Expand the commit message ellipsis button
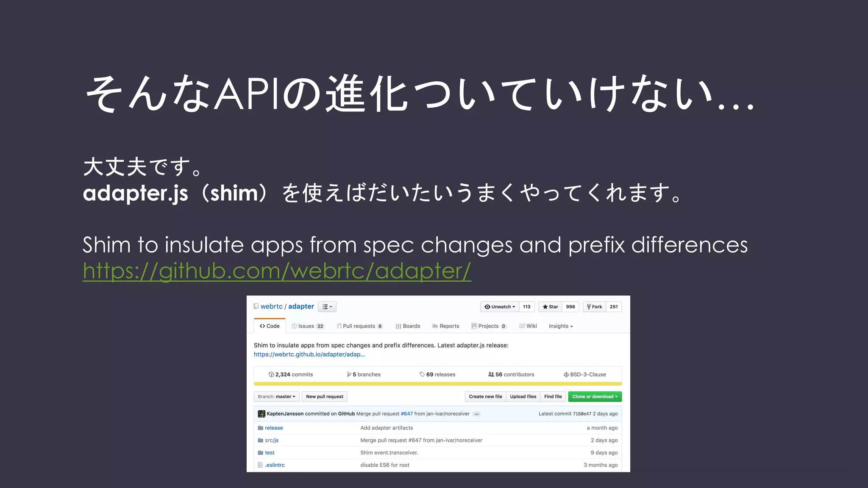Image resolution: width=868 pixels, height=488 pixels. pyautogui.click(x=477, y=414)
